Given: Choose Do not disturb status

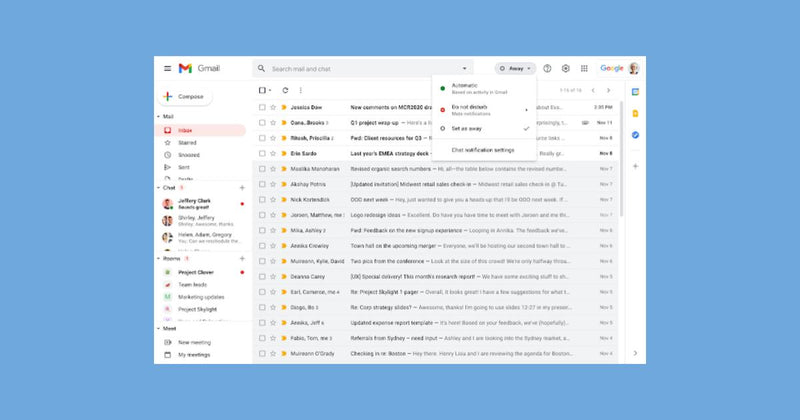Looking at the screenshot, I should coord(484,110).
